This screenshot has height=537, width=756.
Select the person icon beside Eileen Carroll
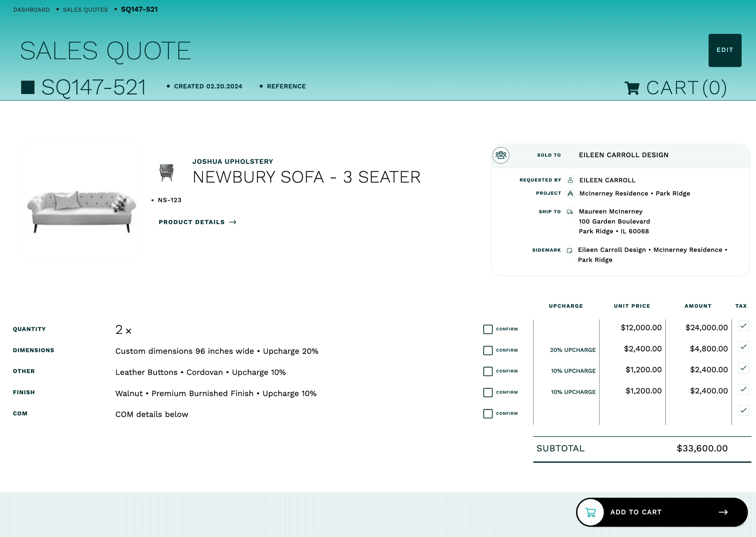coord(570,180)
